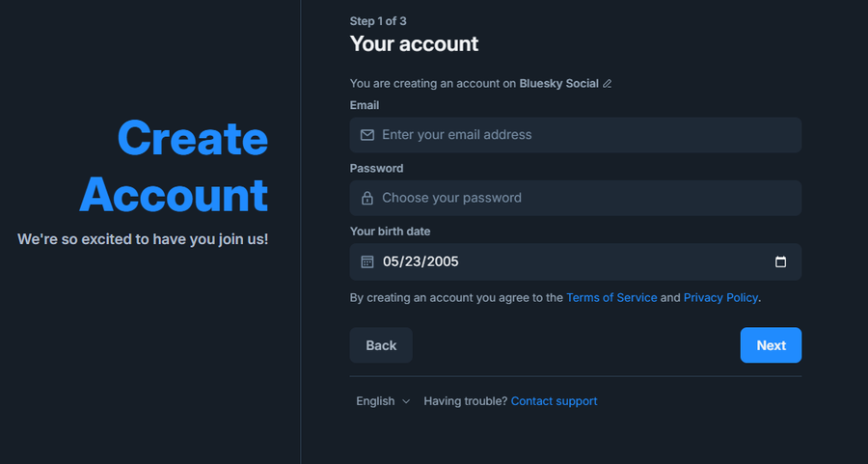Click the grid calendar icon left of the birth date
Screen dimensions: 868x464
point(367,261)
